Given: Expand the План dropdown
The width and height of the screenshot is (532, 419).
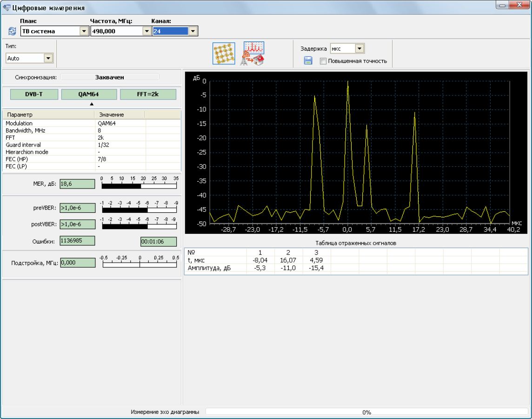Looking at the screenshot, I should [84, 31].
